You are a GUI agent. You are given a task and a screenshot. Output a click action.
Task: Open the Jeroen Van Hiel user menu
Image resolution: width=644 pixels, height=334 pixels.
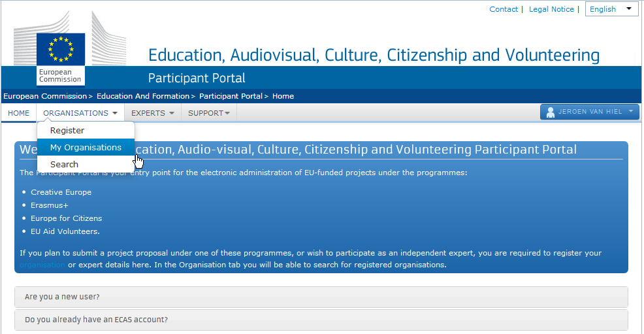589,112
